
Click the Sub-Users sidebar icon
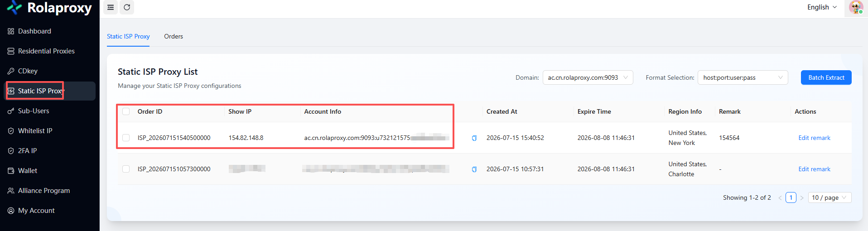11,111
